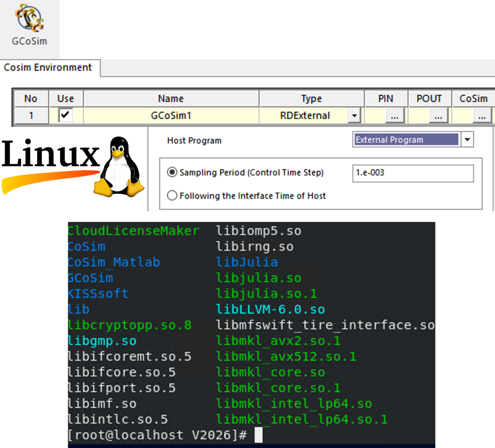Viewport: 495px width, 448px height.
Task: Select the GCoSim1 name cell
Action: 171,115
